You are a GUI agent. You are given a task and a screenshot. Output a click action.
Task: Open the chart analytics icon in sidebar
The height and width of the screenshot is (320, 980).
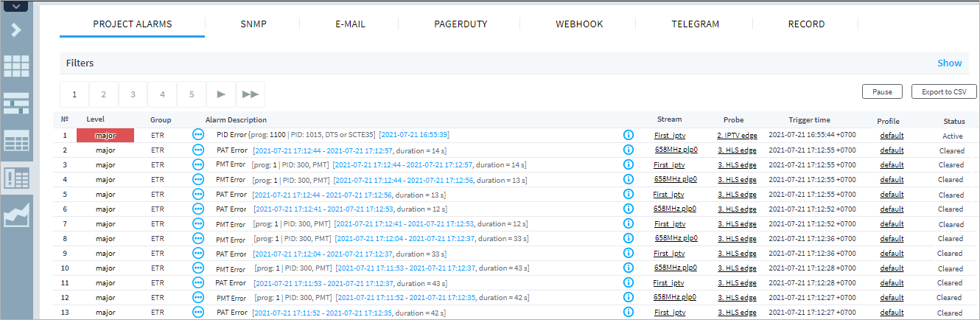[16, 215]
